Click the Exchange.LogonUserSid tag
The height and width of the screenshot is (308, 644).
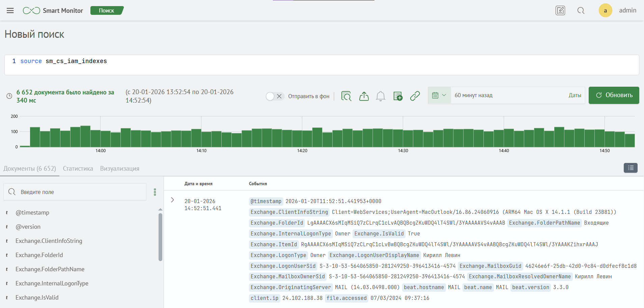click(x=283, y=266)
